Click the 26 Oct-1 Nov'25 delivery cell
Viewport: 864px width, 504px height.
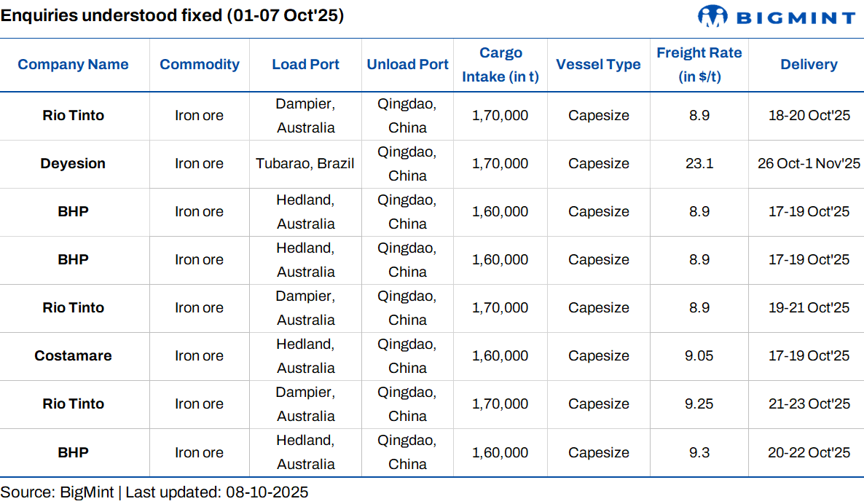click(x=809, y=164)
